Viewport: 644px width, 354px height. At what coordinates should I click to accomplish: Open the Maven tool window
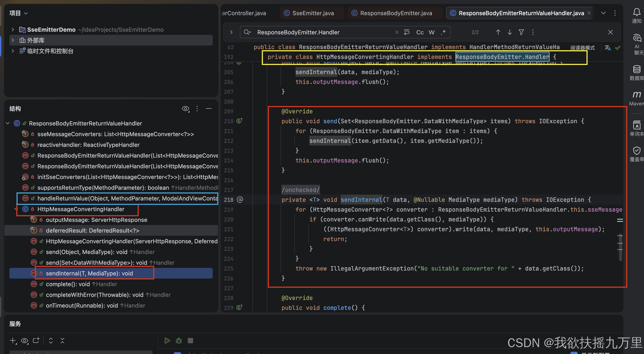point(636,98)
